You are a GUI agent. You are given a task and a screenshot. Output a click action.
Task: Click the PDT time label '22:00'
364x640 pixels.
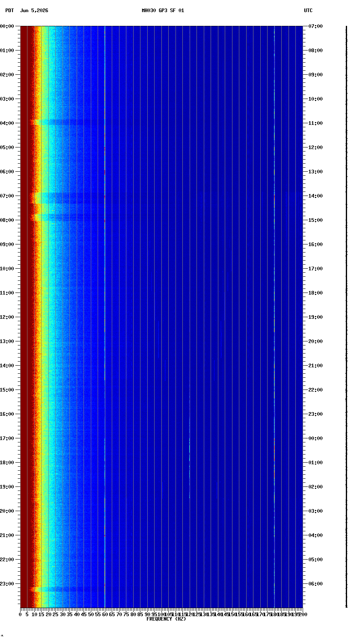coord(7,560)
